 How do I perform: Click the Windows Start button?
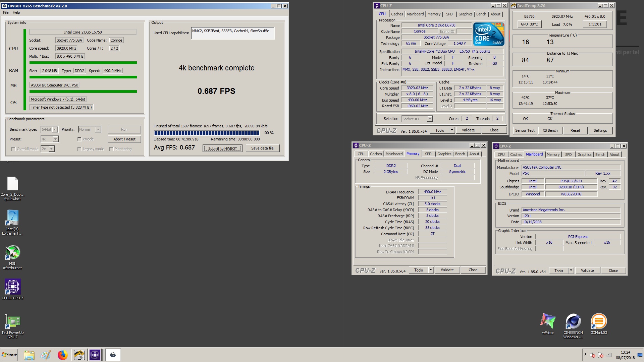coord(9,355)
